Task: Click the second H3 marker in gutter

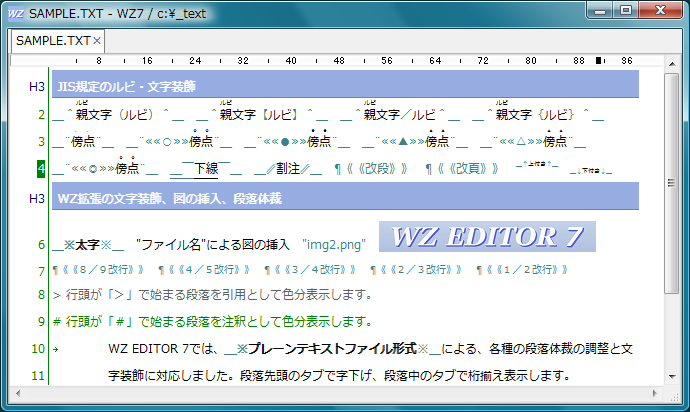Action: [37, 199]
